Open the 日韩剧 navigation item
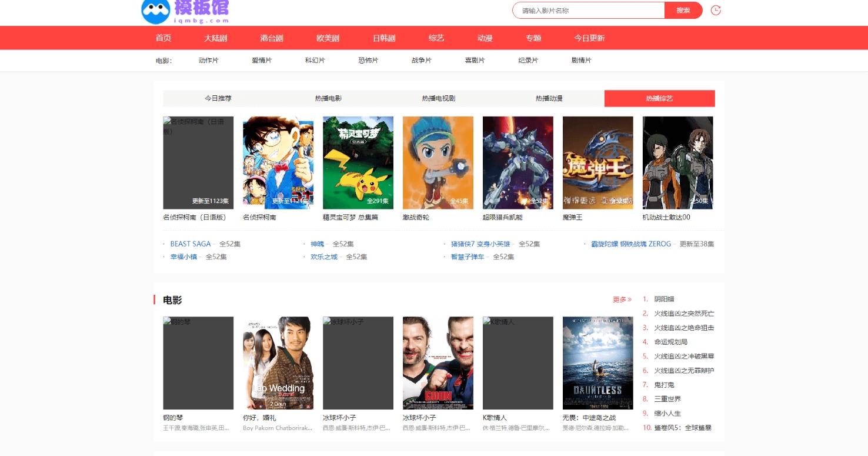 click(384, 38)
